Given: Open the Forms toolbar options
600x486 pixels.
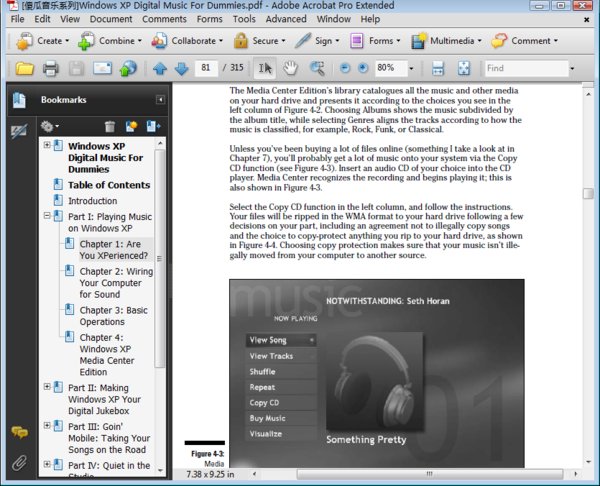Looking at the screenshot, I should [x=375, y=41].
